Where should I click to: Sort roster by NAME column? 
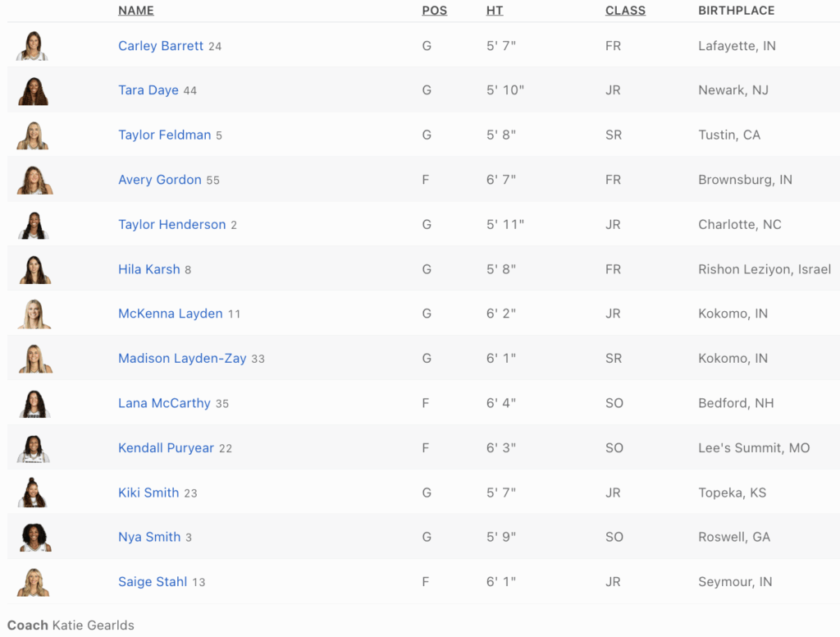click(x=136, y=11)
